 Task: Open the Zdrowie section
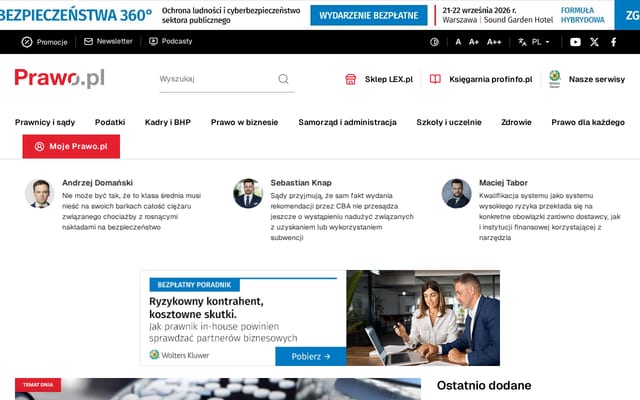pyautogui.click(x=516, y=122)
